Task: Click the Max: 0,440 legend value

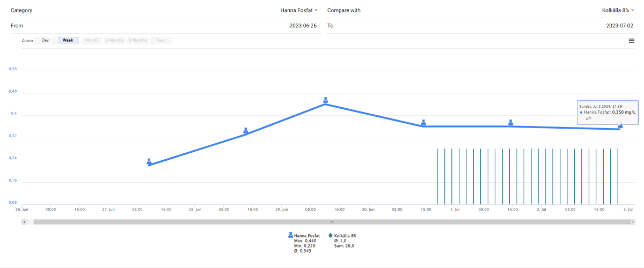Action: (x=305, y=241)
